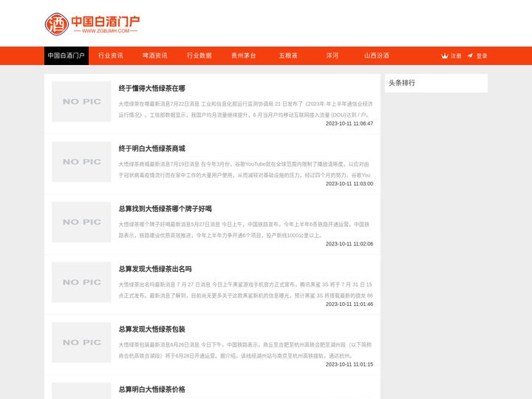Click summary starting 大悟绿茶哪个牌子好喝最新消息5月27日
Image resolution: width=532 pixels, height=399 pixels.
point(245,230)
